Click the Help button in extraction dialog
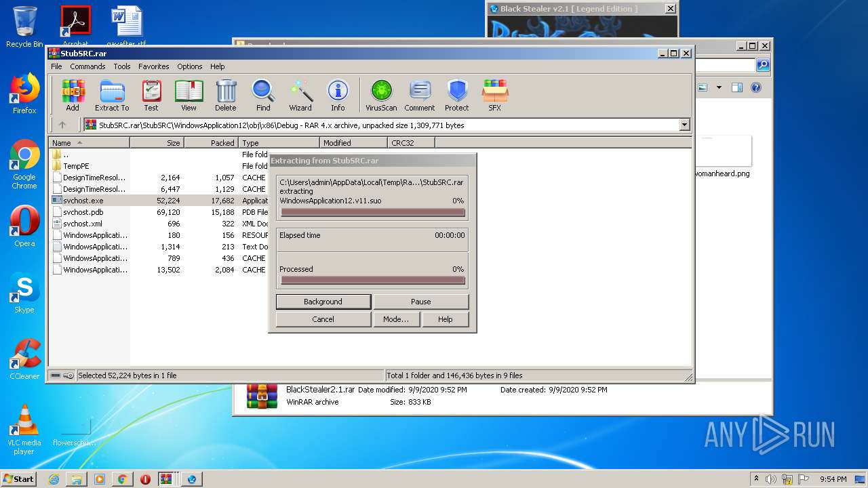 [445, 319]
